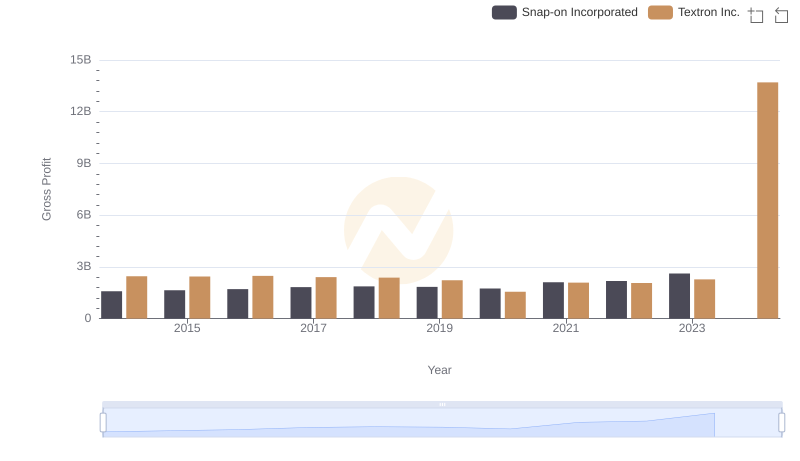The width and height of the screenshot is (800, 461).
Task: Click the Snap-on bar for 2021
Action: point(553,300)
